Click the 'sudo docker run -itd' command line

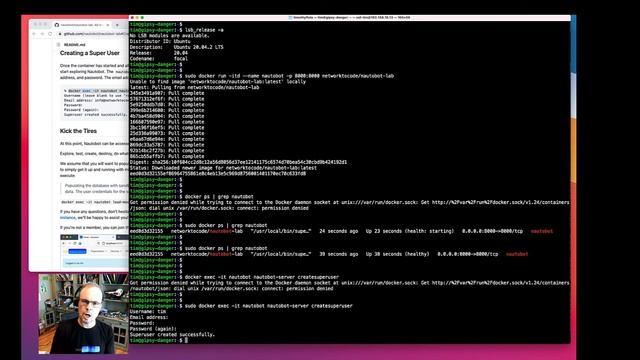click(262, 76)
